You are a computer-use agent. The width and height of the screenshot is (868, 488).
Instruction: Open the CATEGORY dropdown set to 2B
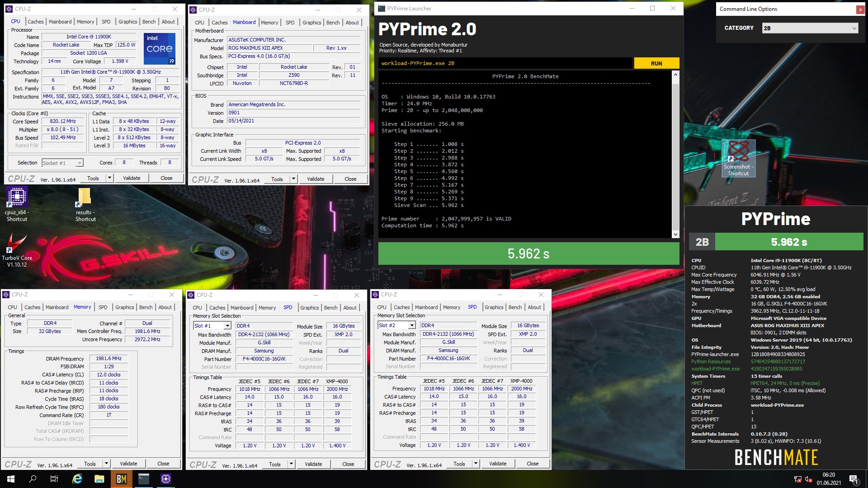[810, 28]
